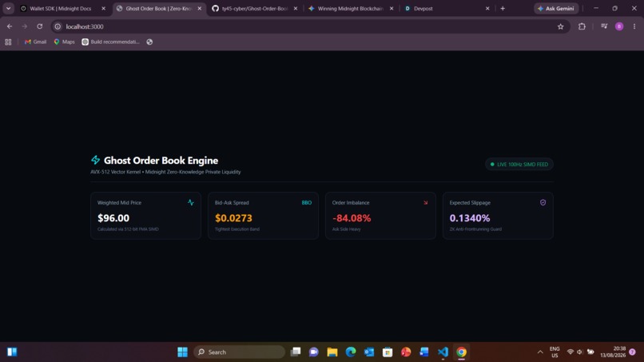This screenshot has height=362, width=644.
Task: Bookmark this page with the star icon
Action: 561,26
